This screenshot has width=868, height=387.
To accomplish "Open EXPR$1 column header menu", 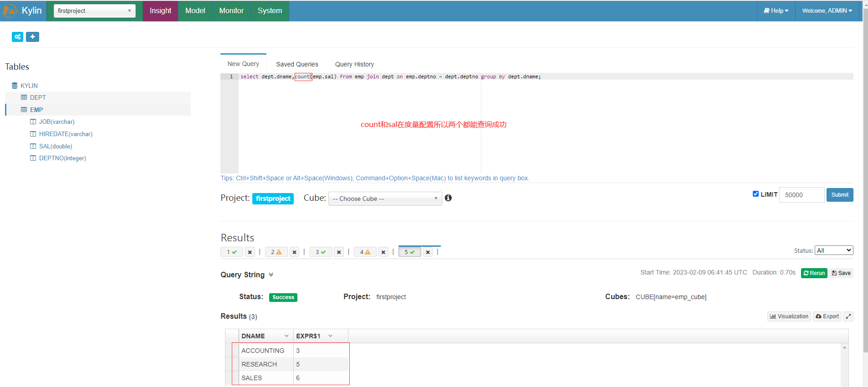I will click(x=330, y=336).
